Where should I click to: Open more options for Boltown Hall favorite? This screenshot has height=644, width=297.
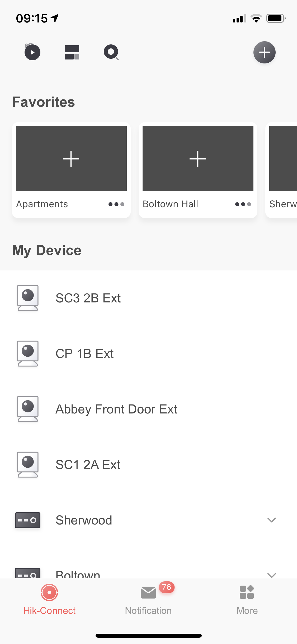click(243, 204)
